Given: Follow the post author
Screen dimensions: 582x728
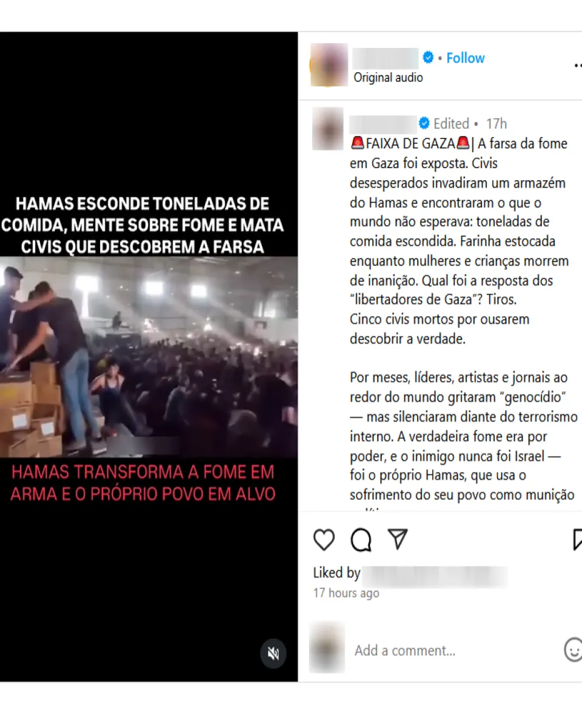Looking at the screenshot, I should pos(466,58).
